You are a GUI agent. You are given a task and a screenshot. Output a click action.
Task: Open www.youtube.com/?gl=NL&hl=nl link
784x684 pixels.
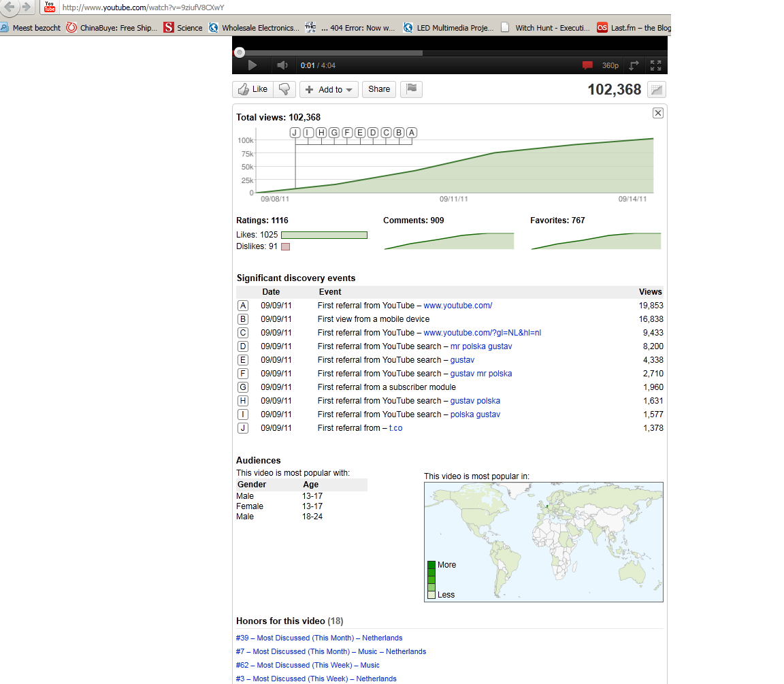(x=482, y=333)
